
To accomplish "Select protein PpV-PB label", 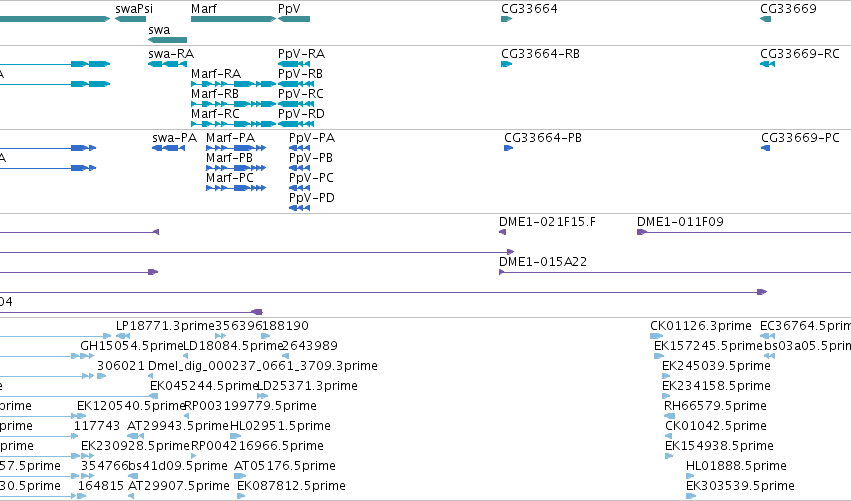I will [x=310, y=158].
